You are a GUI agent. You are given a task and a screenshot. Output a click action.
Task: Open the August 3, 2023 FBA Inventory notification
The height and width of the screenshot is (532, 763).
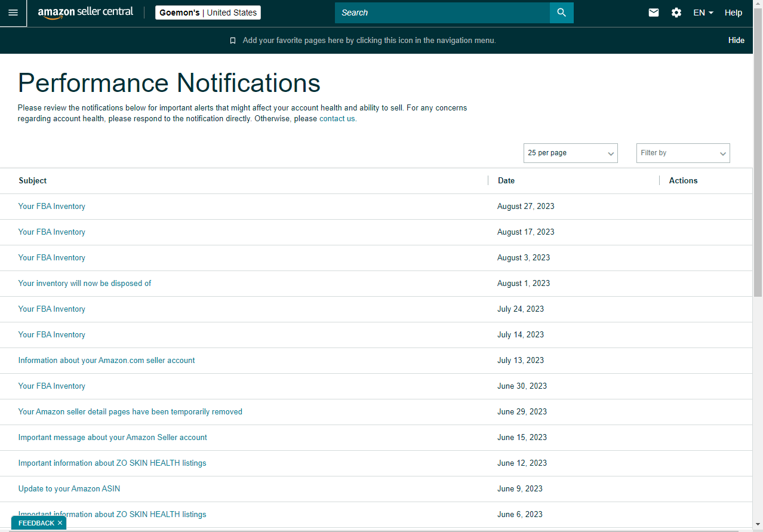coord(52,258)
